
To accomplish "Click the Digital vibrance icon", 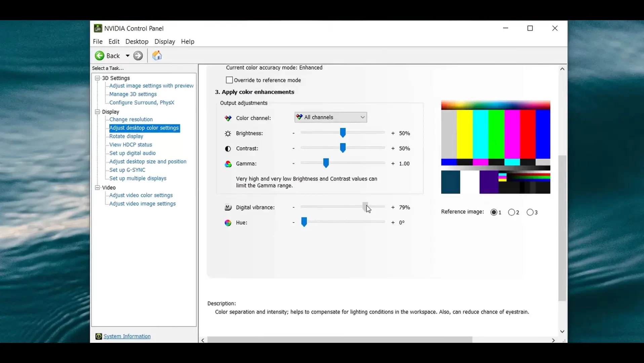I will 228,207.
